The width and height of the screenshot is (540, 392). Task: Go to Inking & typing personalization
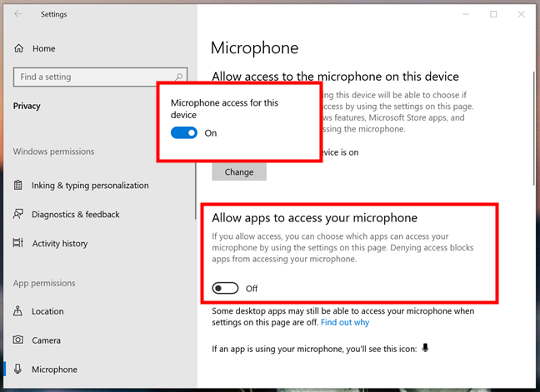tap(90, 186)
